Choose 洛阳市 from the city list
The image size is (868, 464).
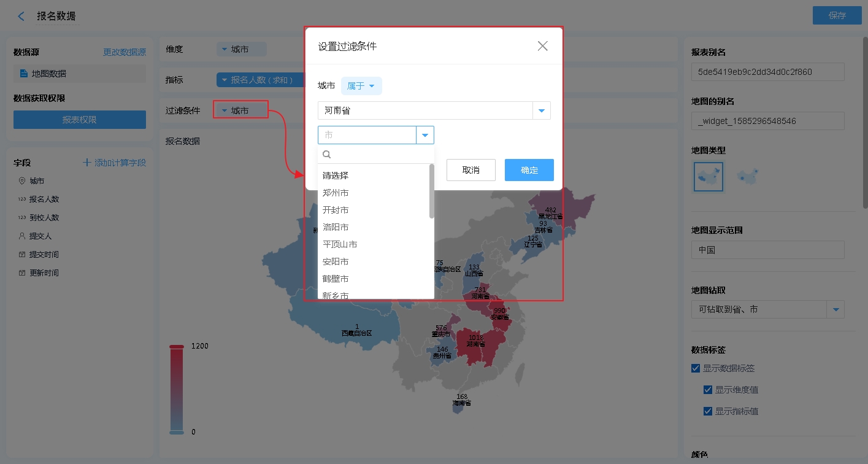336,227
